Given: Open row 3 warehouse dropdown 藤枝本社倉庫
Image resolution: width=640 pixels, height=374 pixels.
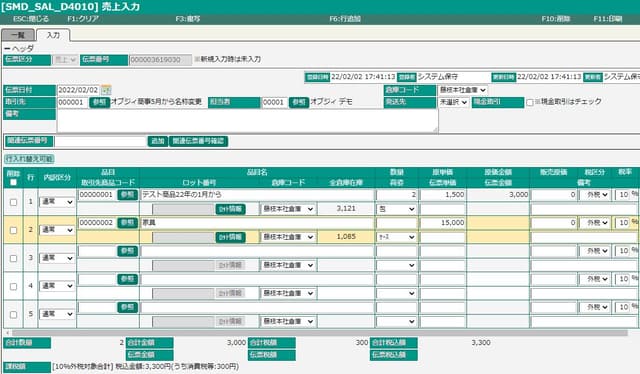Looking at the screenshot, I should (x=288, y=265).
